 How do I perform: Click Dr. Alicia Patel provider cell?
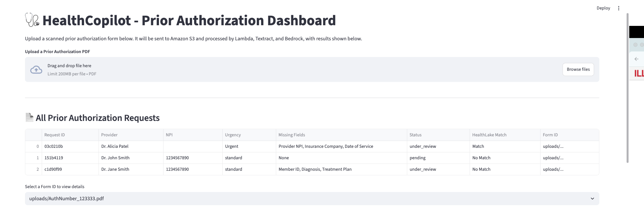pyautogui.click(x=131, y=146)
